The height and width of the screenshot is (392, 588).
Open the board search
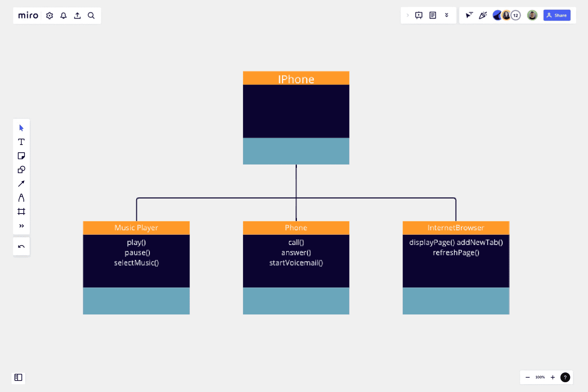coord(91,15)
